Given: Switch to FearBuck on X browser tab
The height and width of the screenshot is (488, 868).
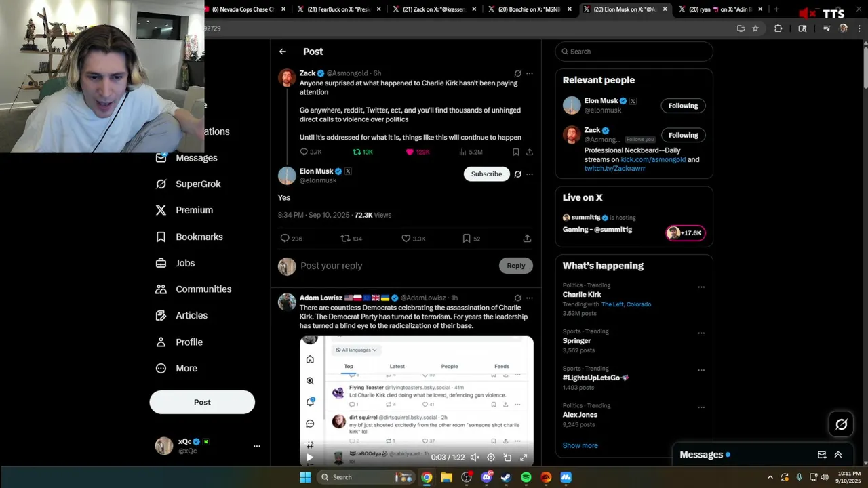Looking at the screenshot, I should pyautogui.click(x=338, y=9).
